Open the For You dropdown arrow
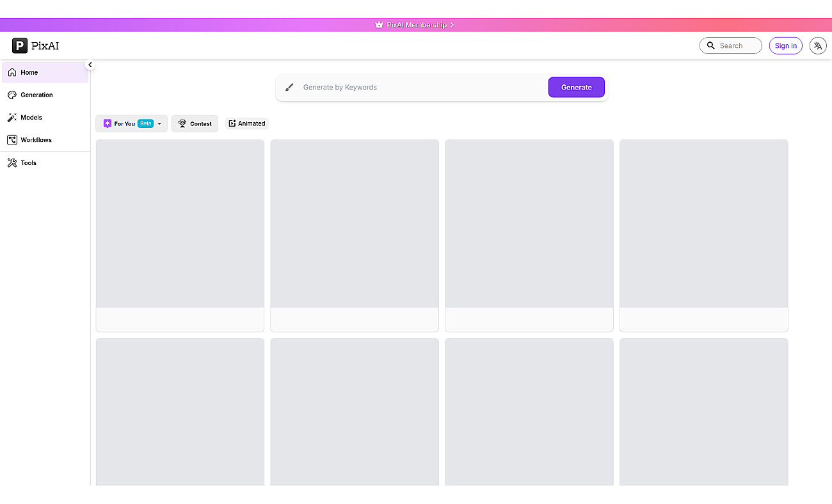The width and height of the screenshot is (832, 504). (159, 123)
